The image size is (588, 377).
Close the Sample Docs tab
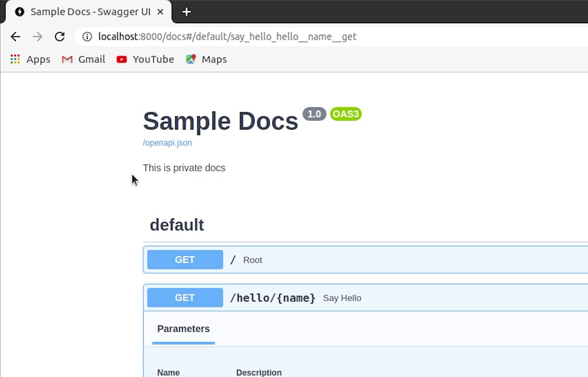pos(160,12)
